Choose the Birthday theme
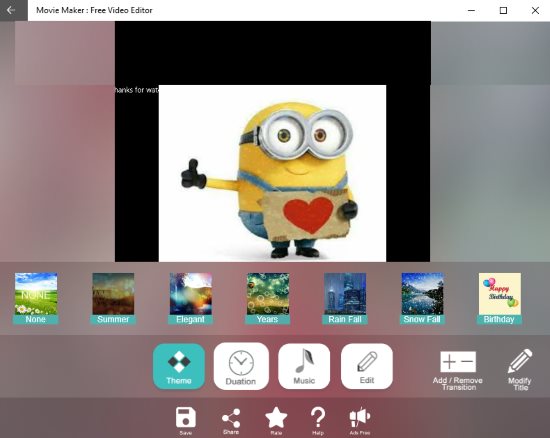 (499, 298)
